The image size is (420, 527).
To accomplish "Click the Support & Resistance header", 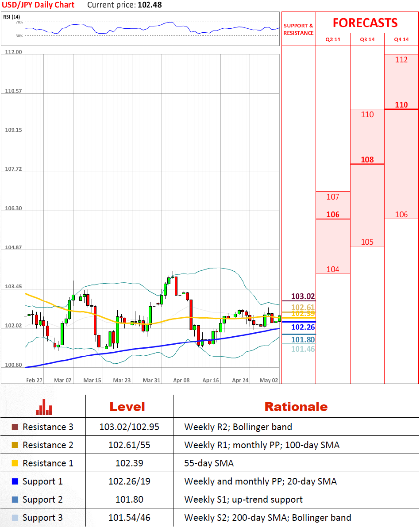I will [x=298, y=29].
